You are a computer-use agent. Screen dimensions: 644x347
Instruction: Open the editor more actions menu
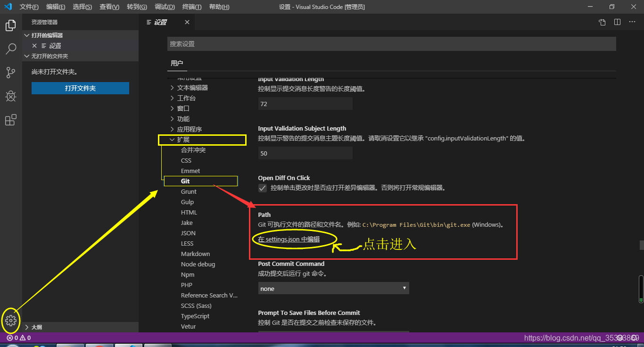(632, 22)
